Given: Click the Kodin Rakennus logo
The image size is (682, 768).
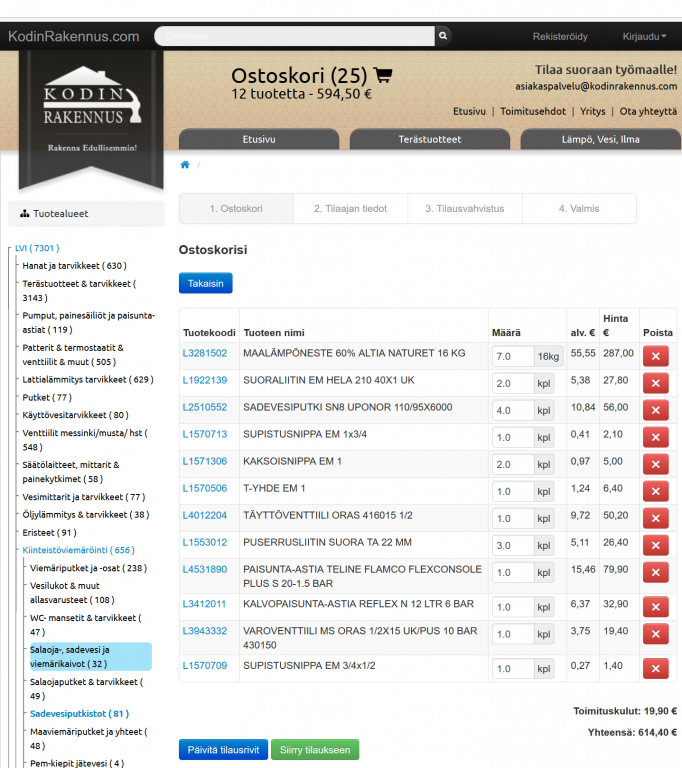Looking at the screenshot, I should pyautogui.click(x=91, y=110).
